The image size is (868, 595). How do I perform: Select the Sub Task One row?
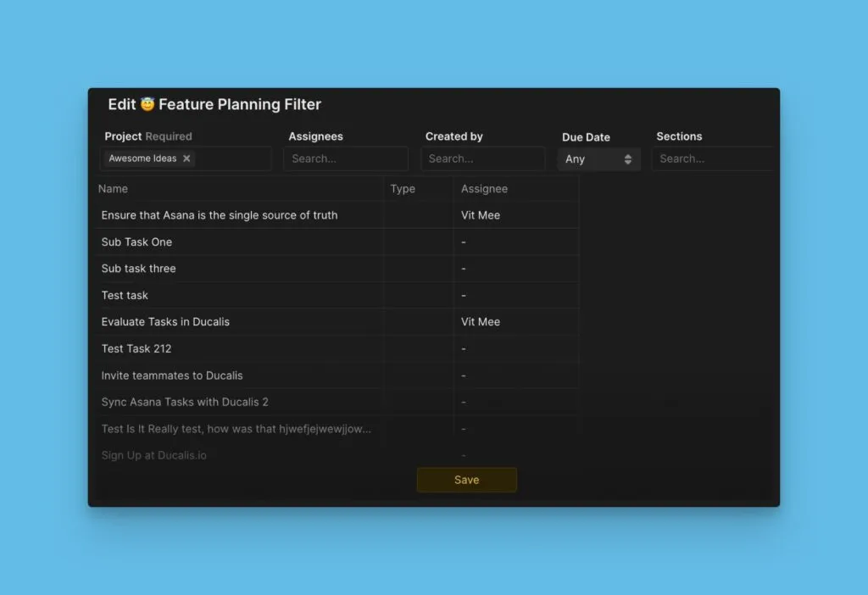(136, 242)
